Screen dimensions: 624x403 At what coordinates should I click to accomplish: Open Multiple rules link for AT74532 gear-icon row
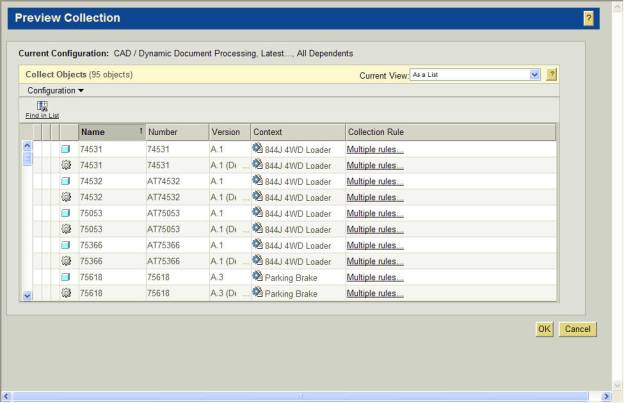click(x=375, y=197)
